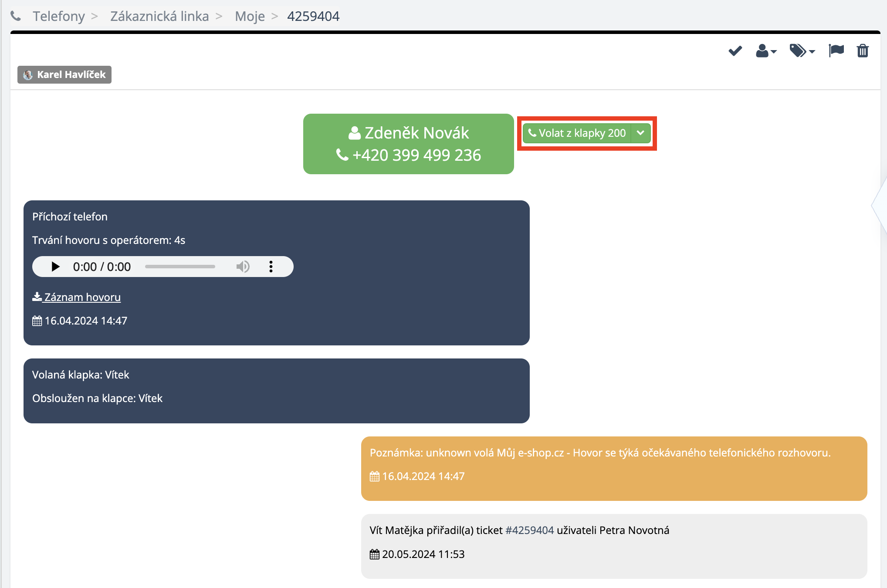Go to Telefony breadcrumb
887x588 pixels.
[59, 17]
